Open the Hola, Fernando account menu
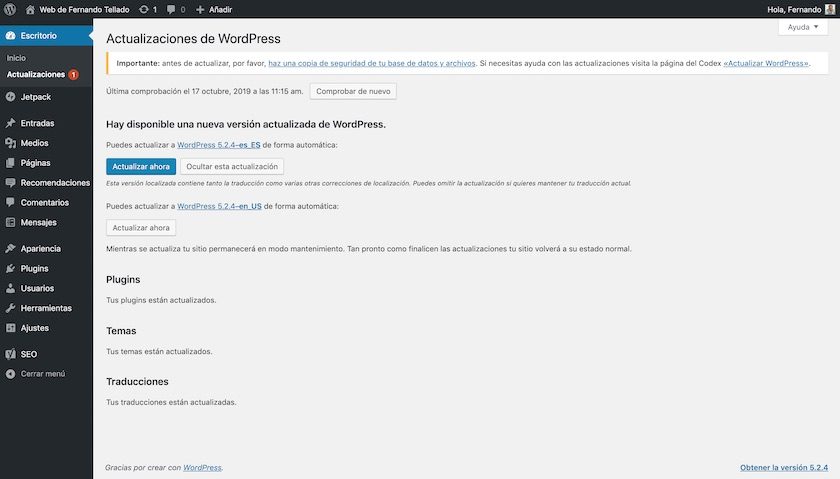Screen dimensions: 840x479 [793, 9]
